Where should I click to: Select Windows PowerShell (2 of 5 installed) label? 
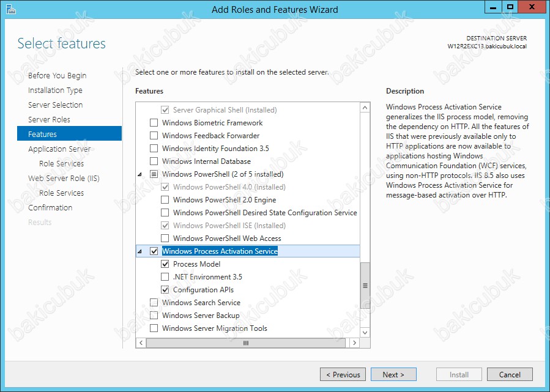point(223,174)
